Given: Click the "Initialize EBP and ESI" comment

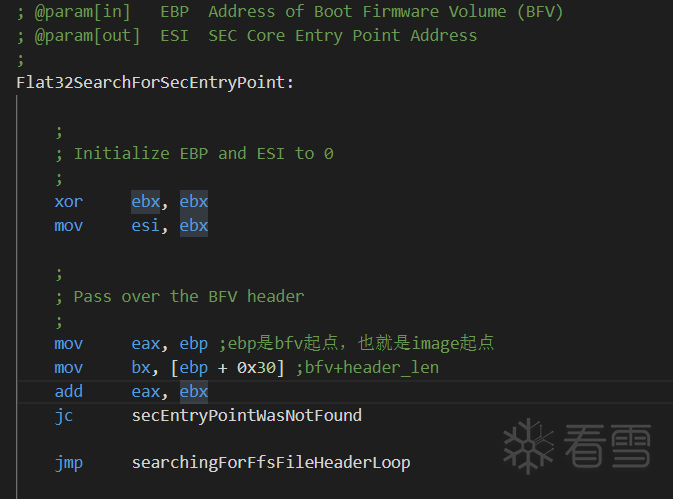Looking at the screenshot, I should (203, 153).
